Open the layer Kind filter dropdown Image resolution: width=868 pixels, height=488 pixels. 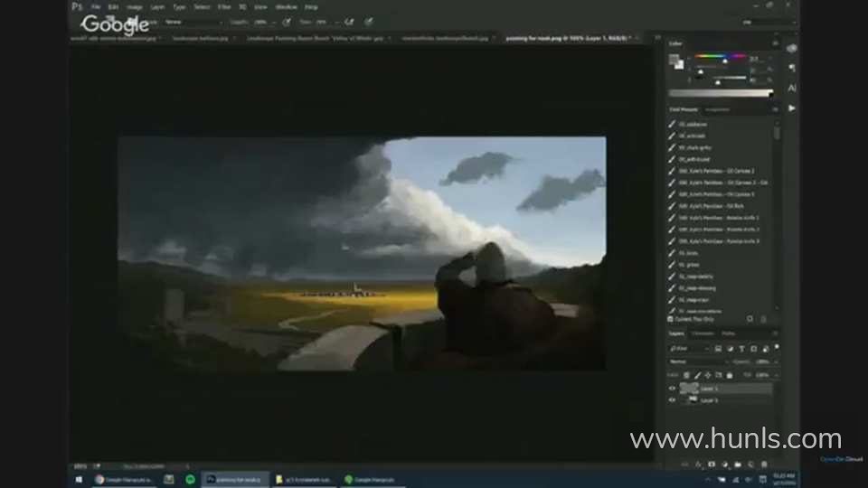tap(690, 349)
